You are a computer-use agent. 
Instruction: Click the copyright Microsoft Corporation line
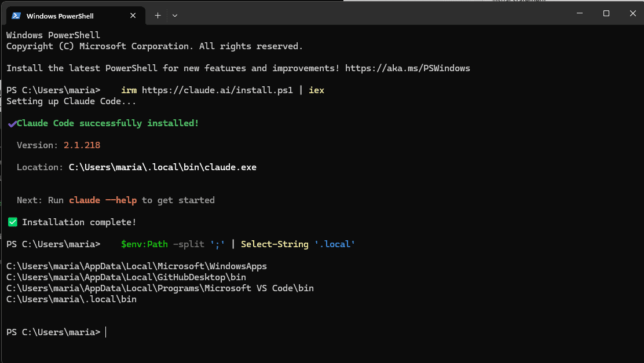click(155, 46)
